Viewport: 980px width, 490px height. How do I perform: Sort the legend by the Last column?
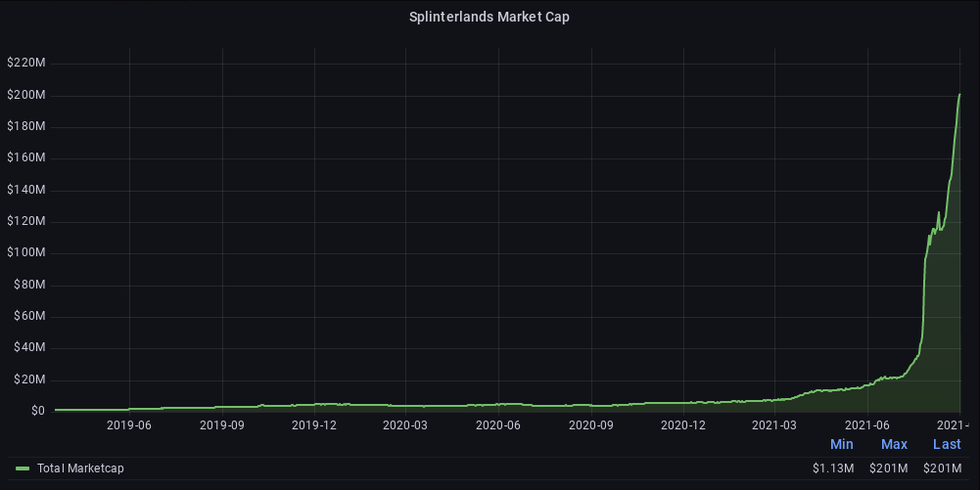[x=947, y=444]
